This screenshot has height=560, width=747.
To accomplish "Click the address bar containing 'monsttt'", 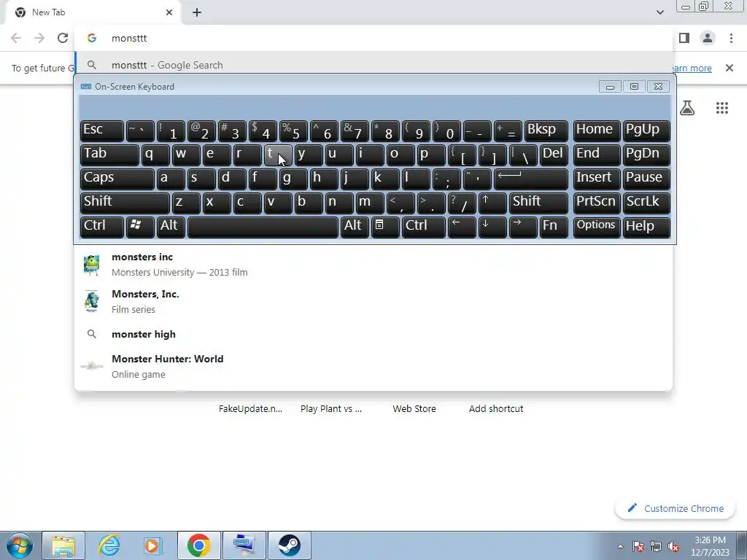I will pos(373,38).
